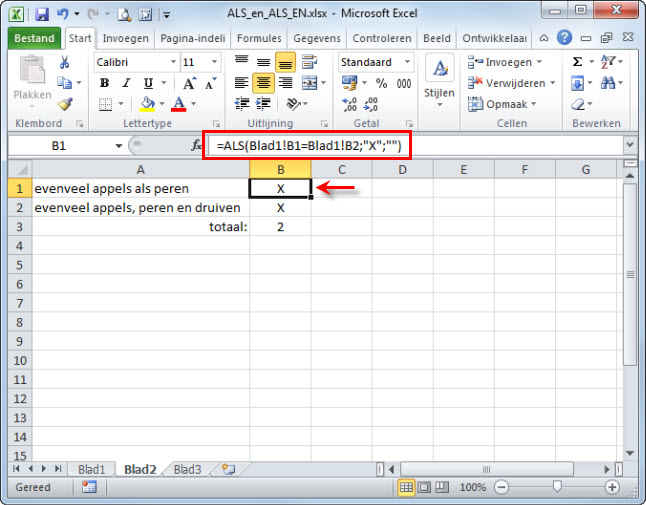Click the fx insert function button

tap(197, 145)
